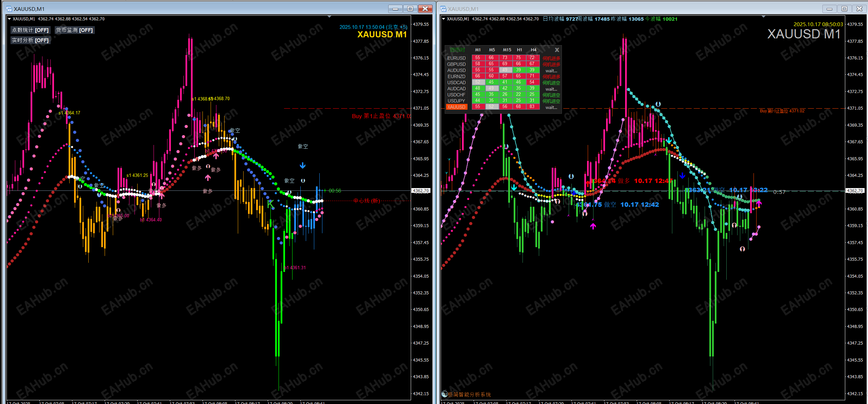Click the highlighted XAUUSD pair row

coord(456,107)
